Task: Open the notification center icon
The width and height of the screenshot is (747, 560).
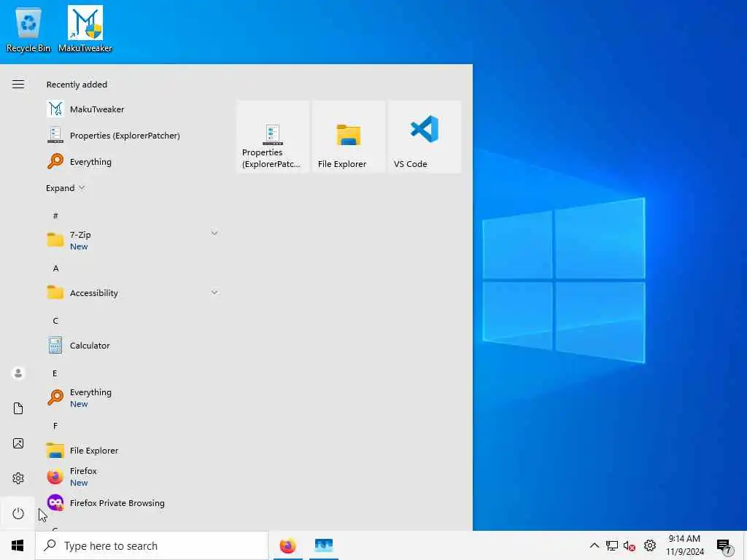Action: pos(724,546)
